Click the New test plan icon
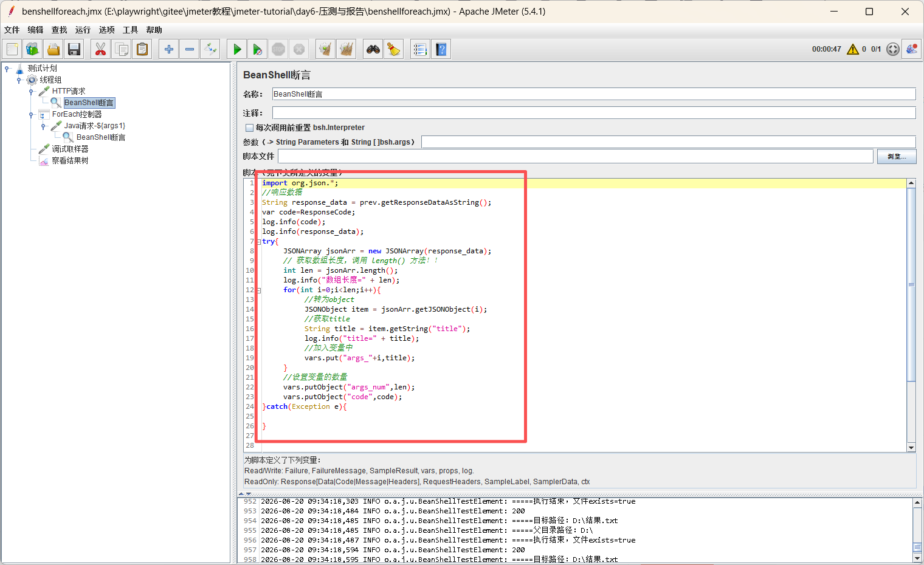The width and height of the screenshot is (924, 565). tap(12, 49)
